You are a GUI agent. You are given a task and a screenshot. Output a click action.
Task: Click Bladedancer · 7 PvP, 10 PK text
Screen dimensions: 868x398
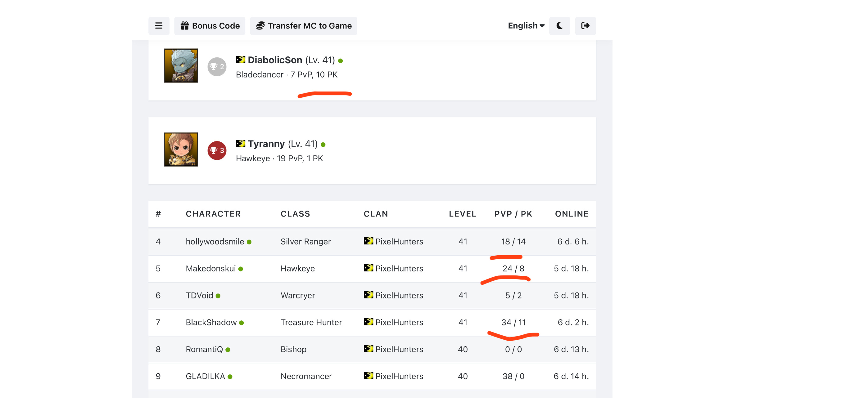point(287,74)
